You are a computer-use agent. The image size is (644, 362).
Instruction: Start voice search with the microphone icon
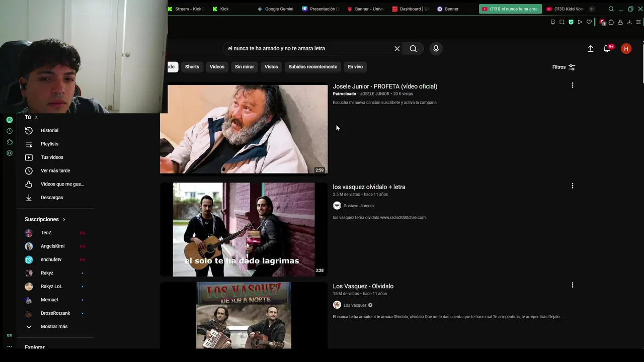pos(436,49)
